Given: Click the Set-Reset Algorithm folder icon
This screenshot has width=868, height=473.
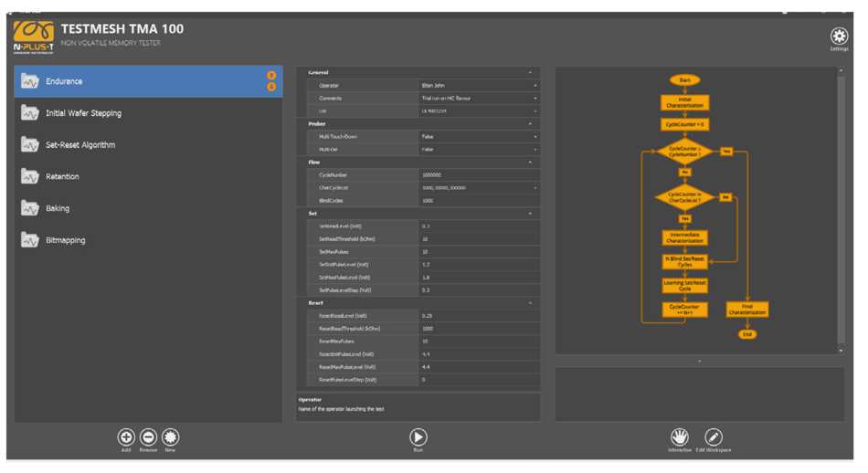Looking at the screenshot, I should pyautogui.click(x=29, y=145).
